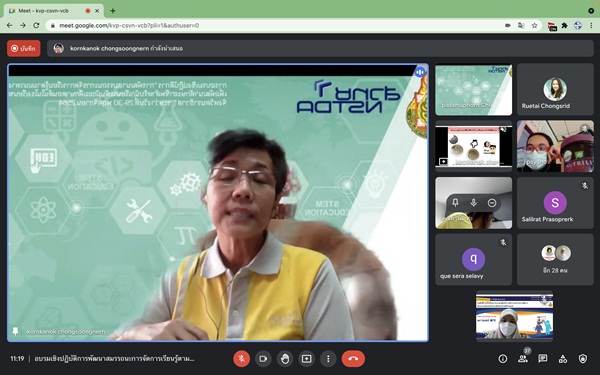Open more options three-dot menu
This screenshot has height=375, width=600.
(x=328, y=359)
